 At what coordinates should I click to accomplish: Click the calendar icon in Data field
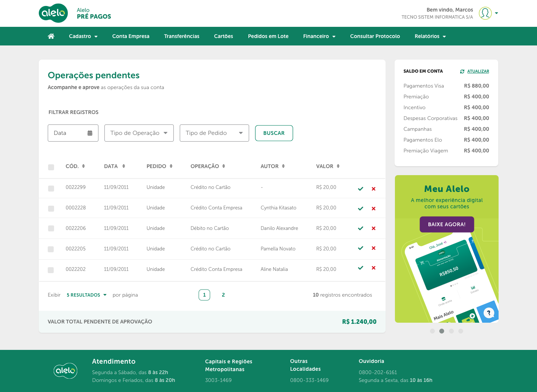pyautogui.click(x=90, y=133)
